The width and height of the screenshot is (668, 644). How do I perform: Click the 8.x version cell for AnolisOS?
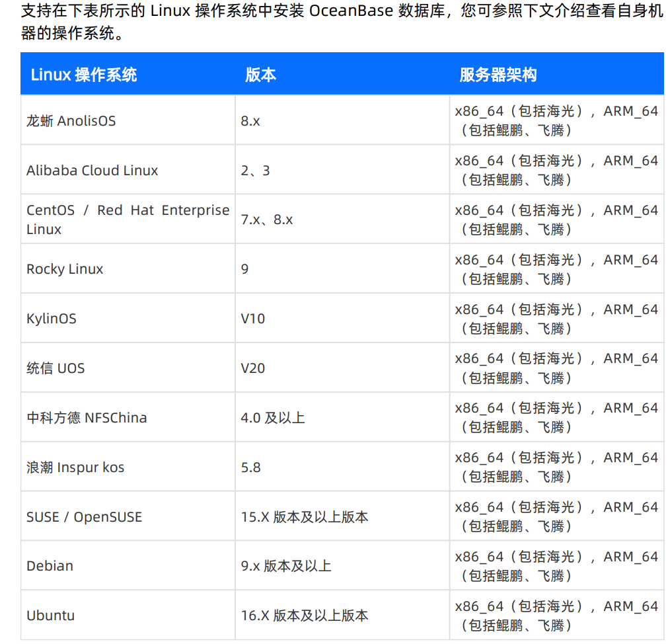251,121
